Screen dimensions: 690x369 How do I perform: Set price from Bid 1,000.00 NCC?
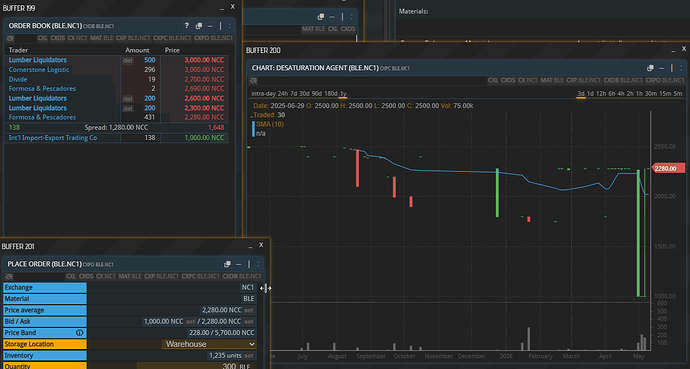(190, 322)
